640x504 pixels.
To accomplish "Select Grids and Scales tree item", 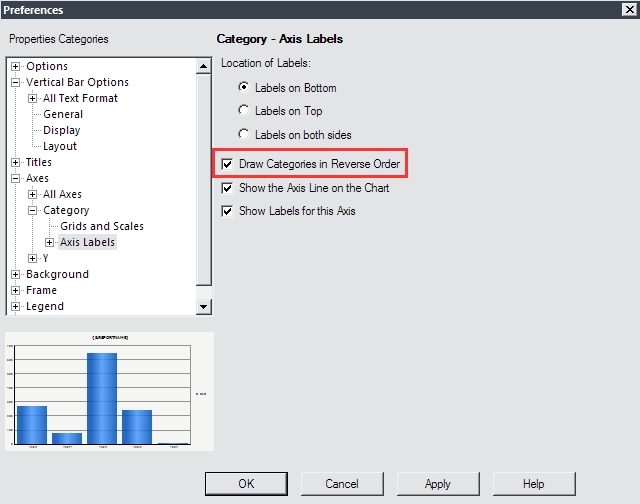I will click(x=101, y=227).
